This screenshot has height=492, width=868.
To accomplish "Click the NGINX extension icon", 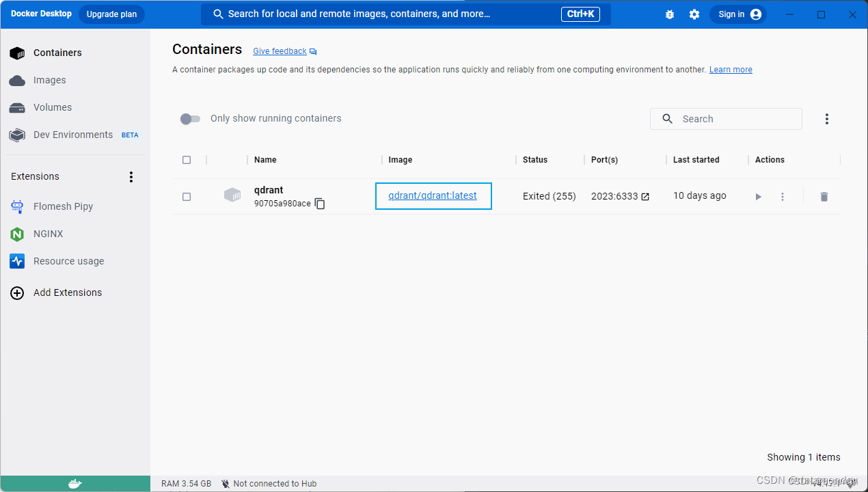I will pyautogui.click(x=17, y=234).
